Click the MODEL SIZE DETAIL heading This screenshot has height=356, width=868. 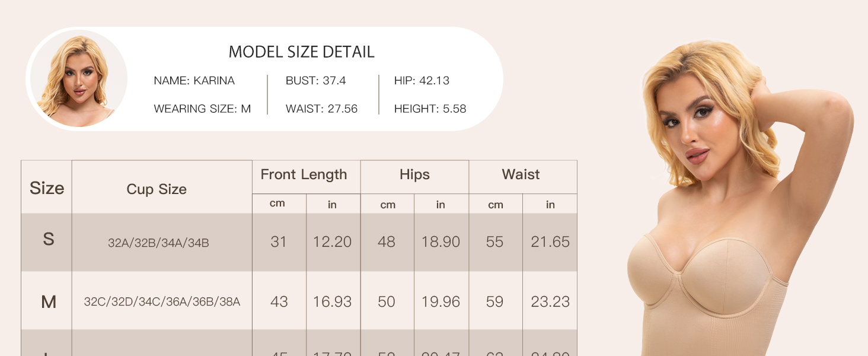301,52
